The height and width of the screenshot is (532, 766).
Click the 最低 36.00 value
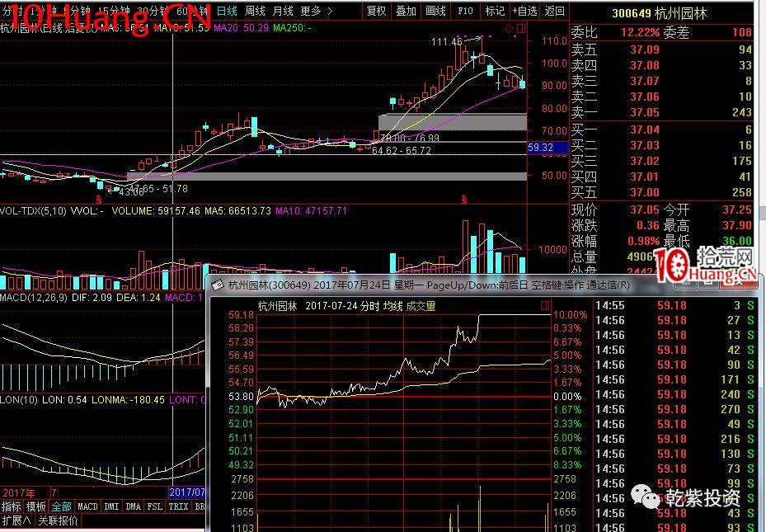tap(736, 241)
